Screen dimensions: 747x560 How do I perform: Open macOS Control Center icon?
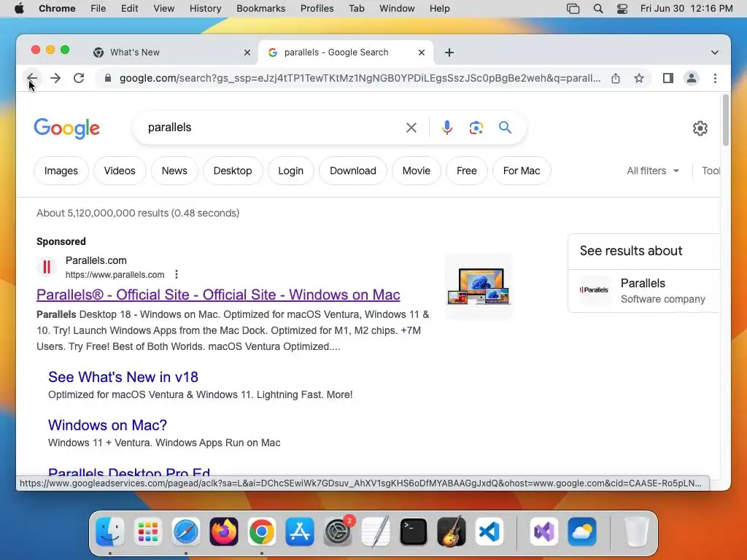(x=622, y=9)
